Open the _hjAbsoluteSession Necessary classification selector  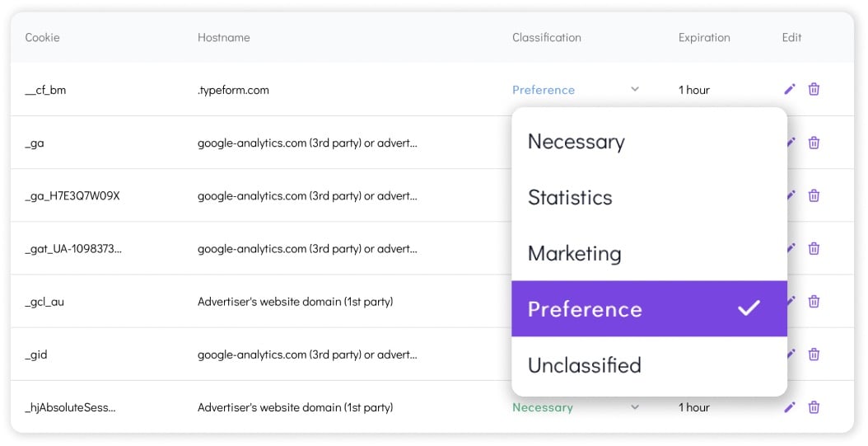[543, 407]
